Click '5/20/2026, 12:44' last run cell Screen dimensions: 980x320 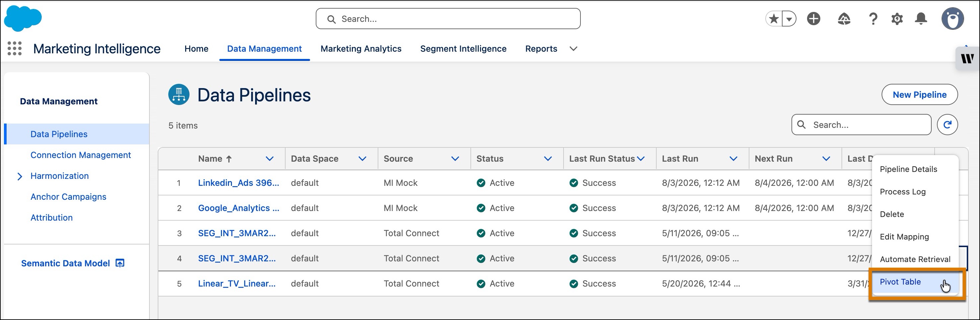701,284
